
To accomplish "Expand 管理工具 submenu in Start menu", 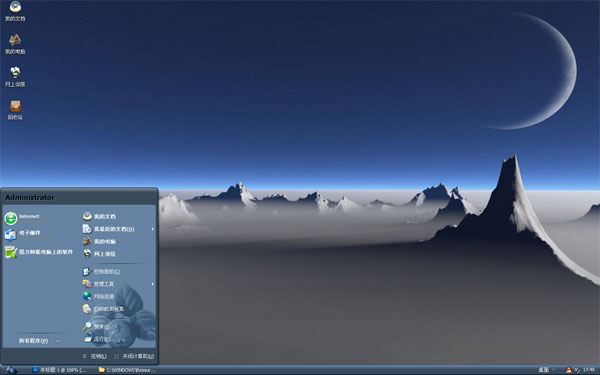I will (x=118, y=284).
